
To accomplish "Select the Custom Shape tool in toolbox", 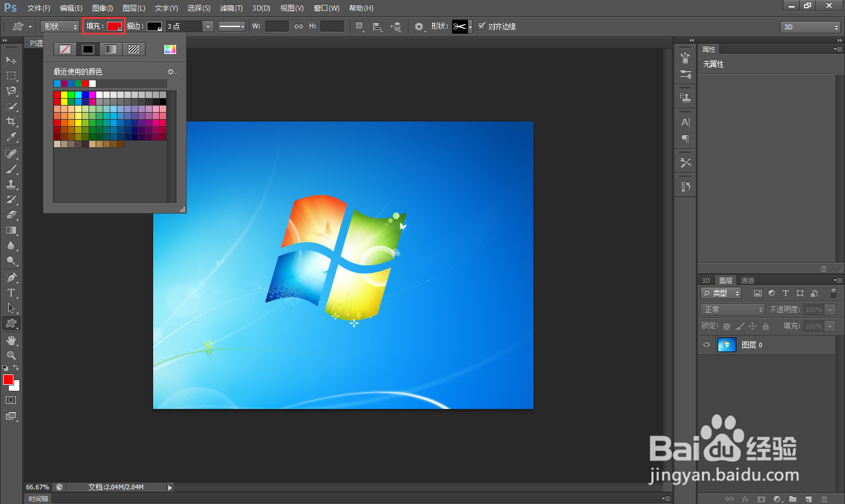I will 11,323.
